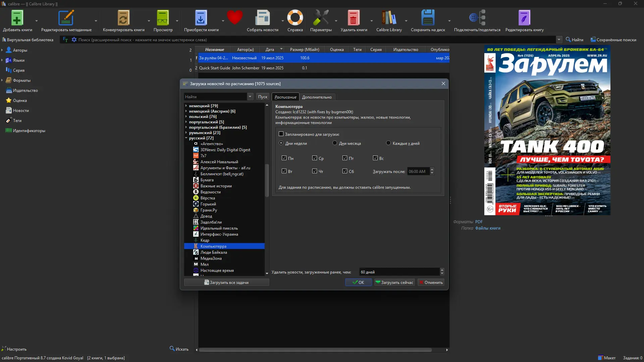Expand the польский [76] recipe group
The width and height of the screenshot is (644, 362).
point(186,117)
